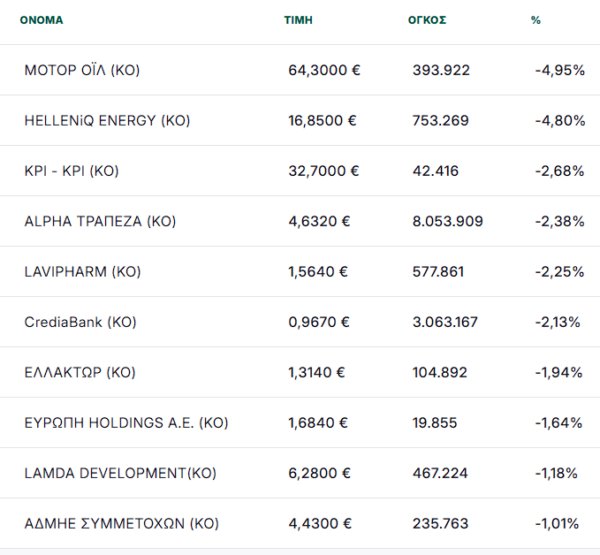Image resolution: width=600 pixels, height=555 pixels.
Task: Sort table by ΟΓΚΟΣ column header
Action: coord(427,20)
